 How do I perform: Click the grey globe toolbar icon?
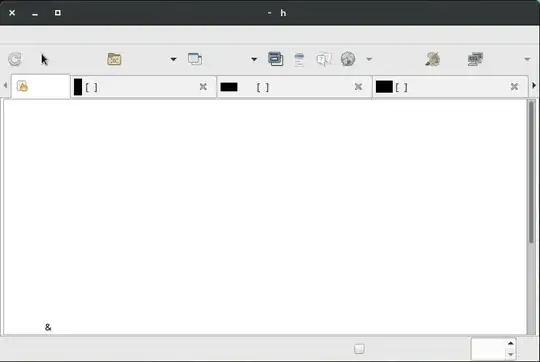pos(348,59)
